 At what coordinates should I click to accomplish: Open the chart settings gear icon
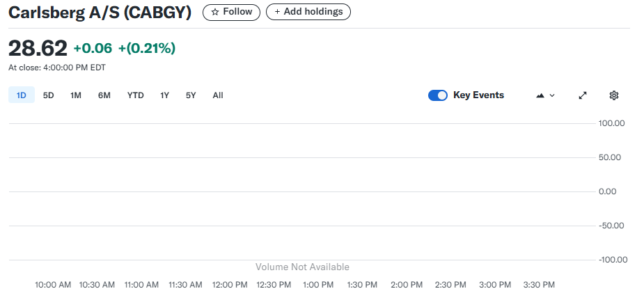coord(613,95)
